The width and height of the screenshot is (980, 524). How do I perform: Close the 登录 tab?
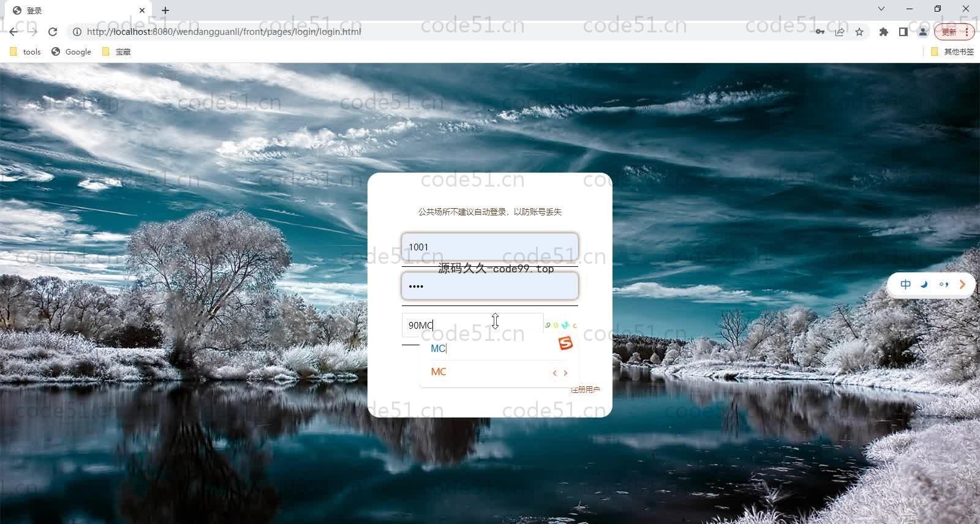tap(142, 10)
